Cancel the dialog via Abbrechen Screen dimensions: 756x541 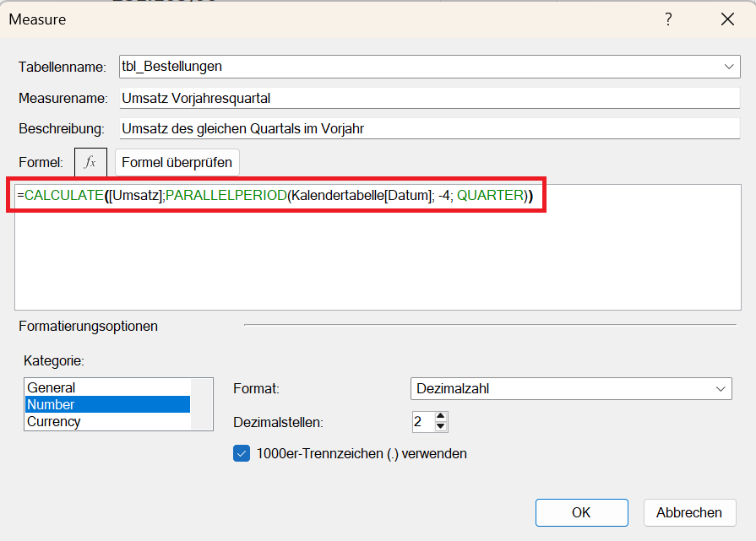689,512
